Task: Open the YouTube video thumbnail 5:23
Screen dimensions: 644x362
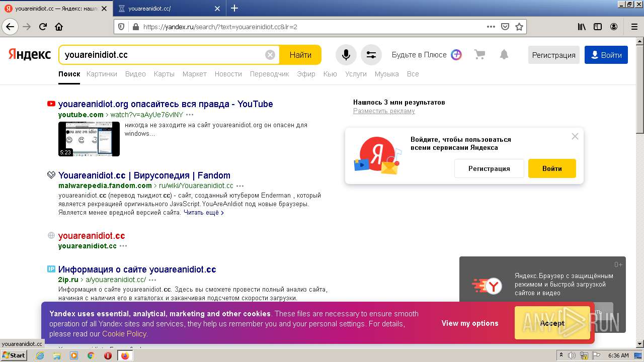Action: (89, 139)
